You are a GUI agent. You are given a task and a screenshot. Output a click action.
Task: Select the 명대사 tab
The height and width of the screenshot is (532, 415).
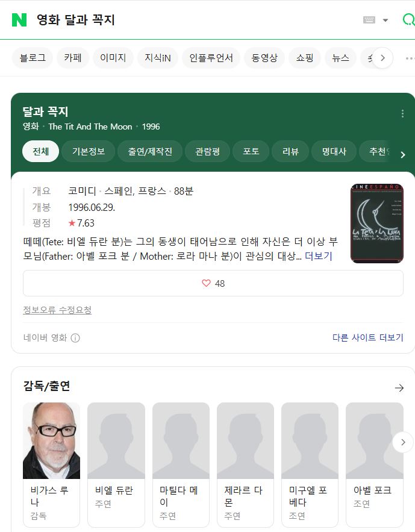pyautogui.click(x=334, y=151)
